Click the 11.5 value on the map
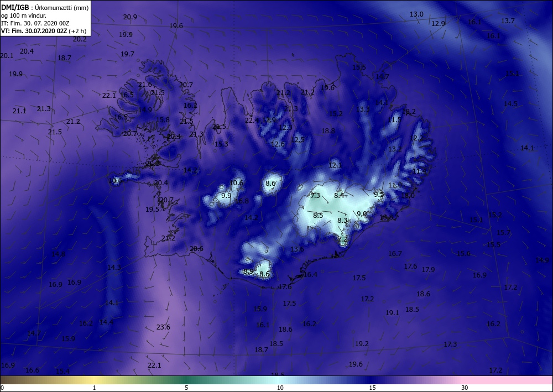This screenshot has height=392, width=553. [x=394, y=120]
